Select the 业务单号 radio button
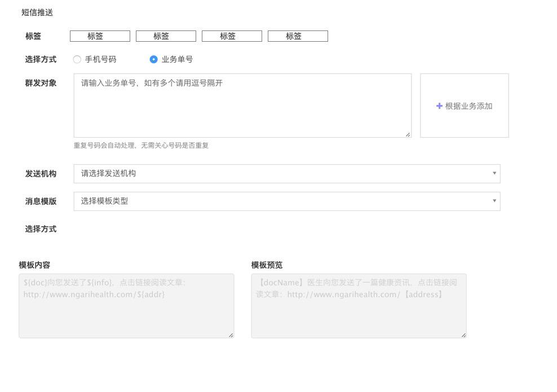Screen dimensions: 557x392 click(x=153, y=59)
